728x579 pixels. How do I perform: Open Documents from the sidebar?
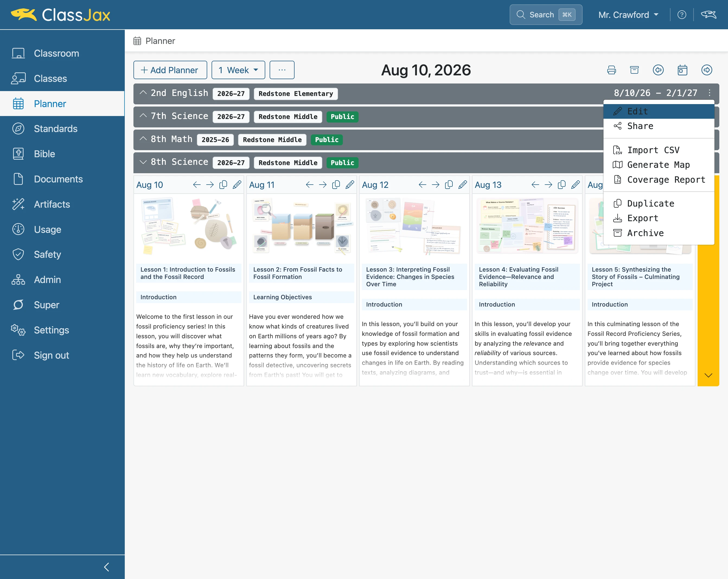coord(62,179)
